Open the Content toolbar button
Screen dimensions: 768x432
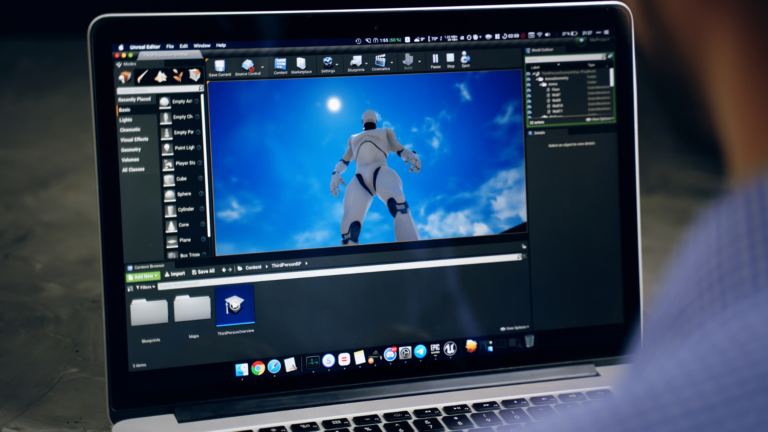click(280, 66)
